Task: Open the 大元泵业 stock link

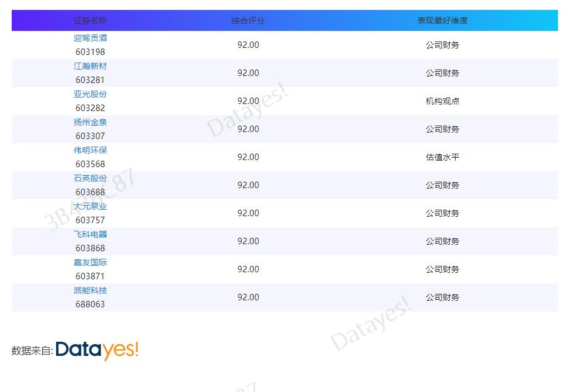Action: coord(90,206)
